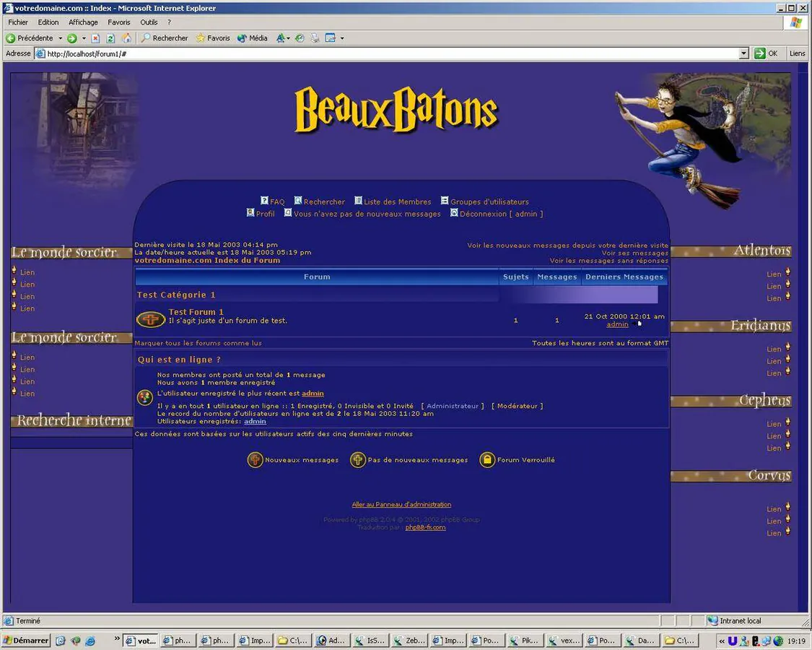The image size is (812, 650).
Task: Open the Favoris menu
Action: 118,22
